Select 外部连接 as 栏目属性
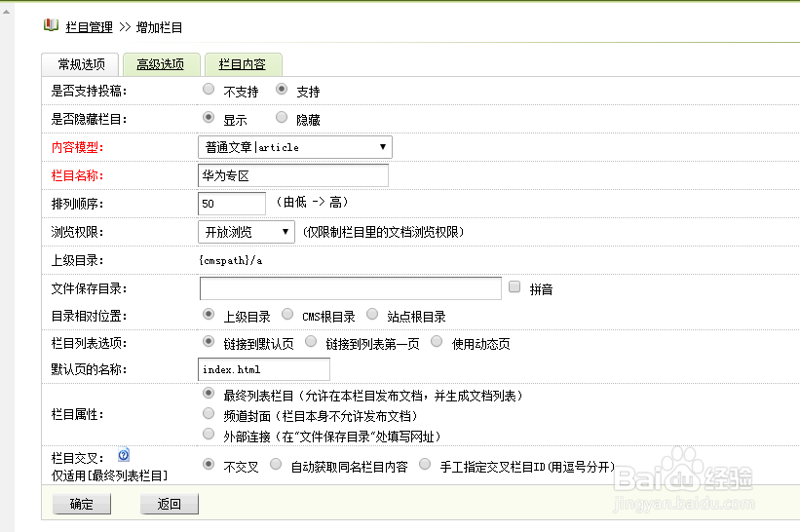This screenshot has height=532, width=800. [x=209, y=434]
